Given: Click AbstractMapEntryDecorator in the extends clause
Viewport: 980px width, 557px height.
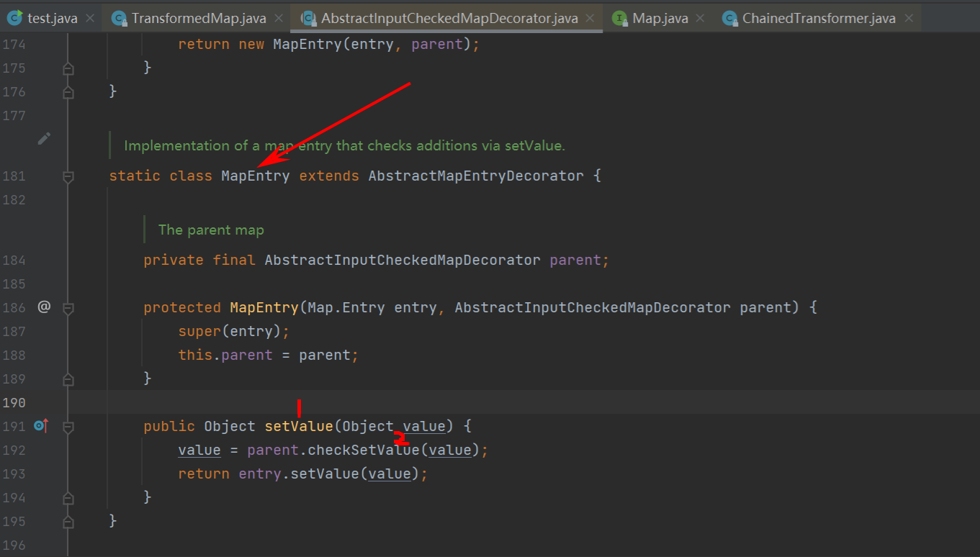Looking at the screenshot, I should pyautogui.click(x=476, y=176).
